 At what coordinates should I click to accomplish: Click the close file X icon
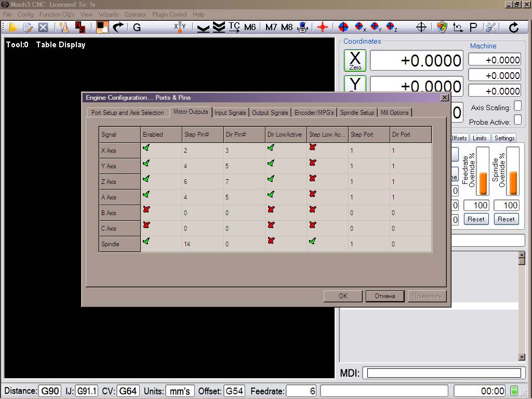tap(43, 27)
